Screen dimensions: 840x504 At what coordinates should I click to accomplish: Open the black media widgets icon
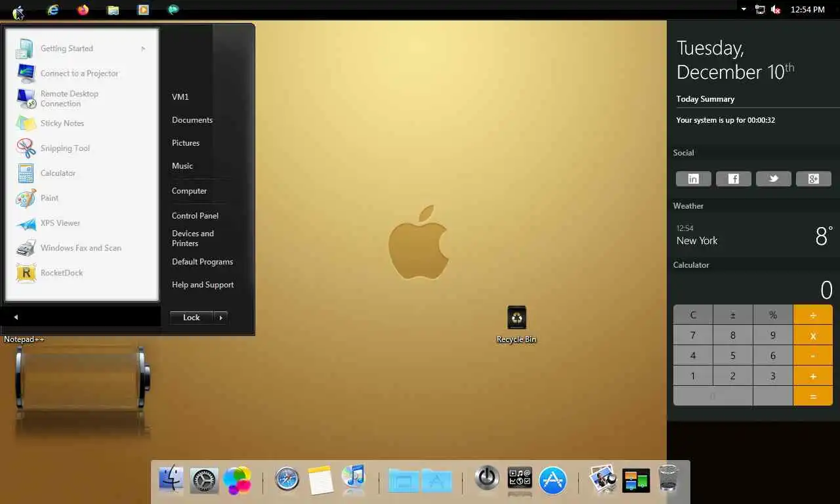[x=520, y=479]
